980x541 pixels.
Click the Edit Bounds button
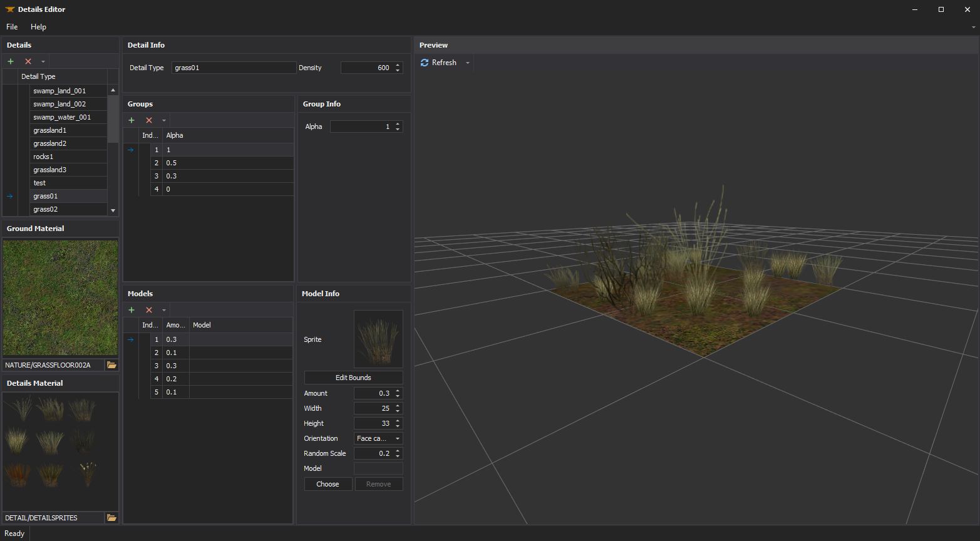pyautogui.click(x=353, y=378)
